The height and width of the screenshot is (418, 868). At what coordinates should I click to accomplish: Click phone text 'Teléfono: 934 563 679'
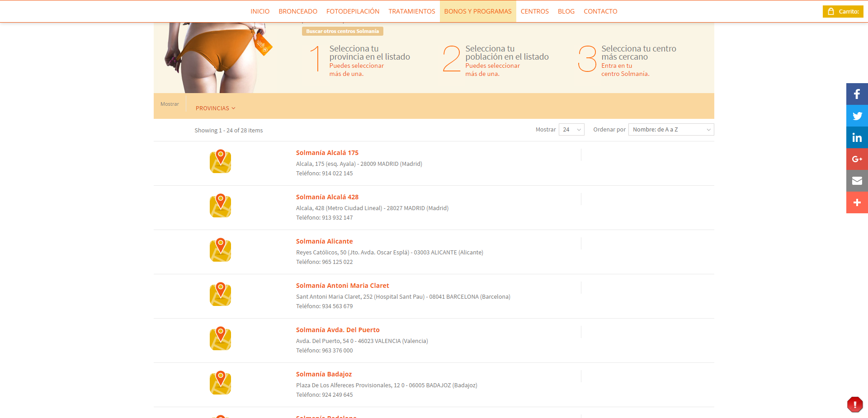point(325,306)
